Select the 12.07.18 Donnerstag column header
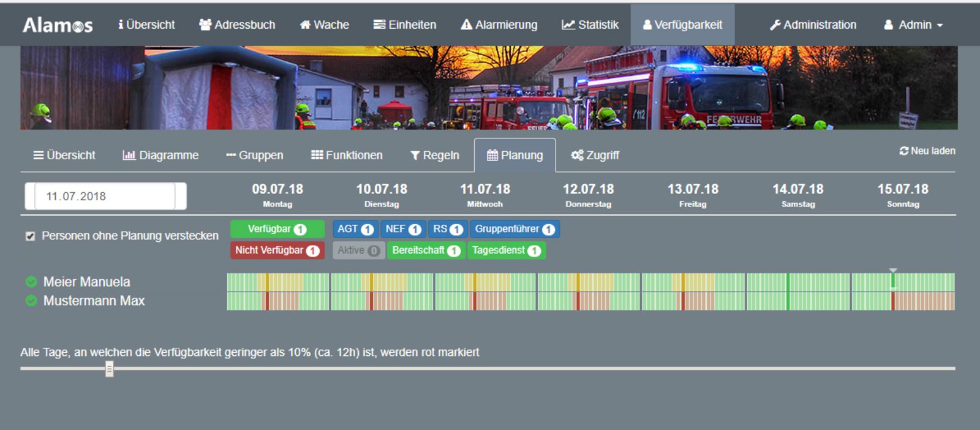Image resolution: width=980 pixels, height=430 pixels. pyautogui.click(x=588, y=195)
